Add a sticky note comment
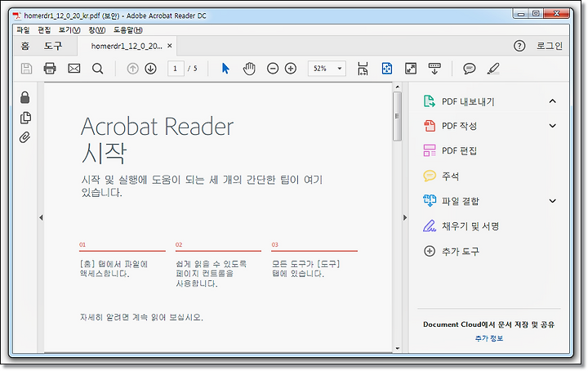 click(x=469, y=69)
